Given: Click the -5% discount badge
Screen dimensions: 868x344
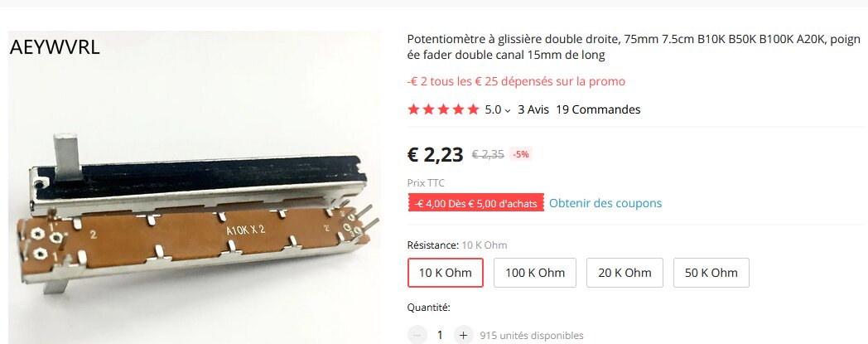Looking at the screenshot, I should [x=520, y=154].
